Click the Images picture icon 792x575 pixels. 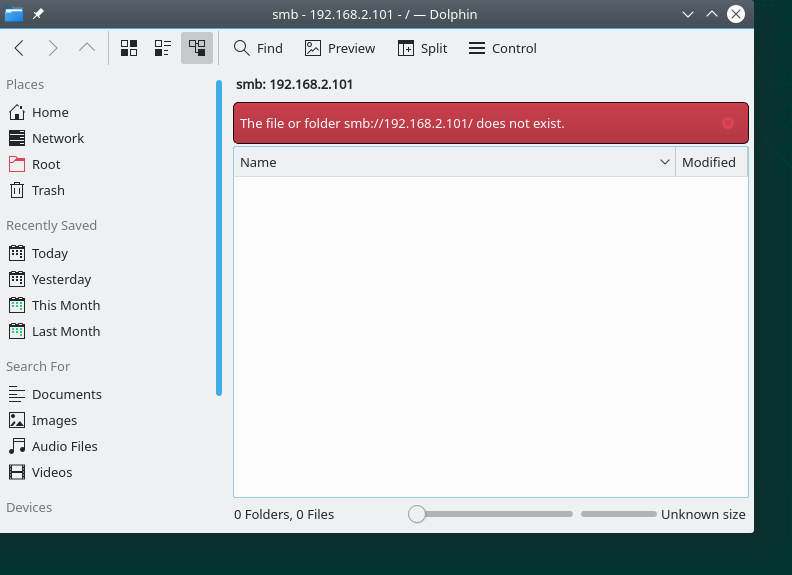(x=17, y=420)
